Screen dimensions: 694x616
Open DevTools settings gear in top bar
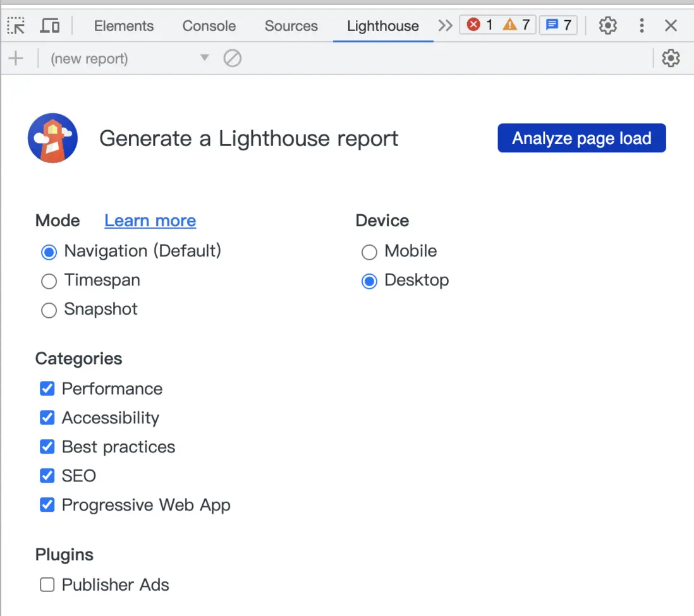[607, 25]
